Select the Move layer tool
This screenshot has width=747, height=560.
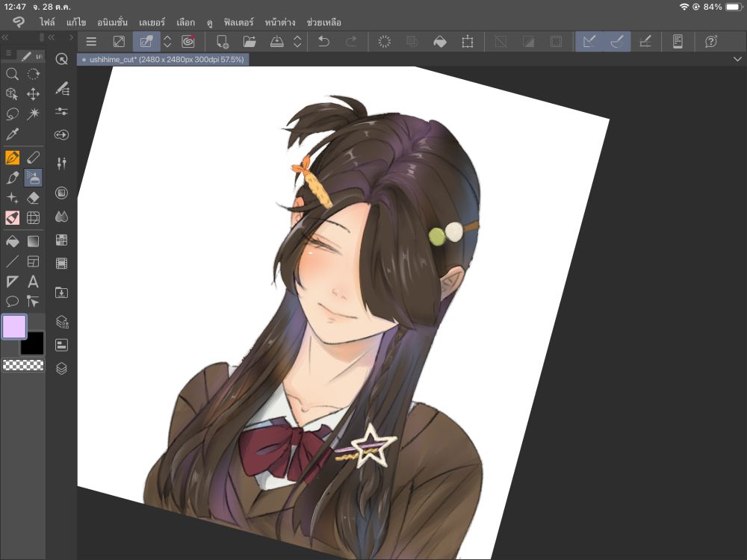click(34, 94)
